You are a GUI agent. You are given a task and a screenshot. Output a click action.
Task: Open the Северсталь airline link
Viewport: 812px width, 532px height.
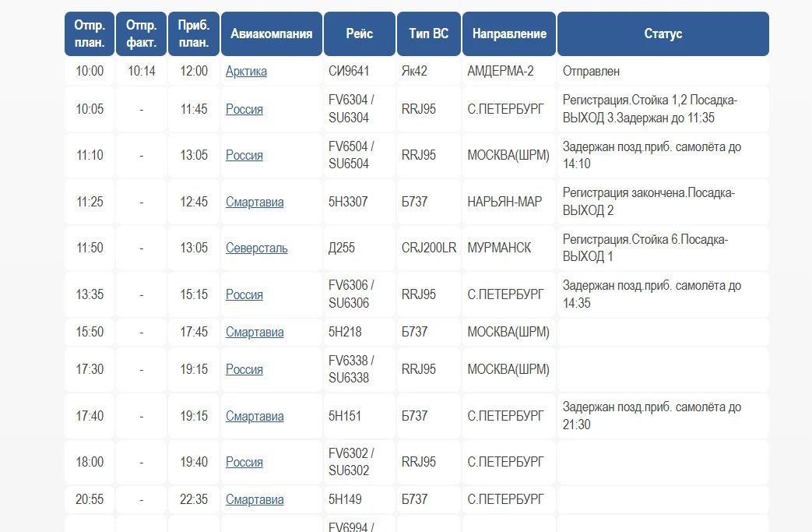256,248
